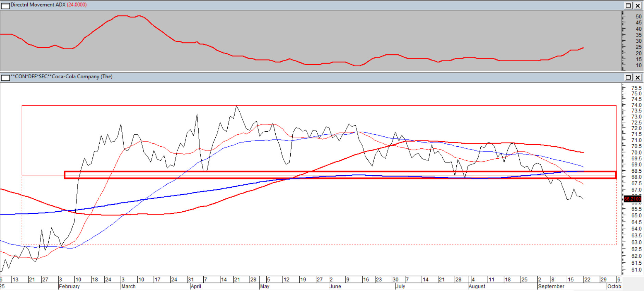The image size is (644, 291).
Task: Click the 50 value on ADX scale
Action: (x=639, y=16)
